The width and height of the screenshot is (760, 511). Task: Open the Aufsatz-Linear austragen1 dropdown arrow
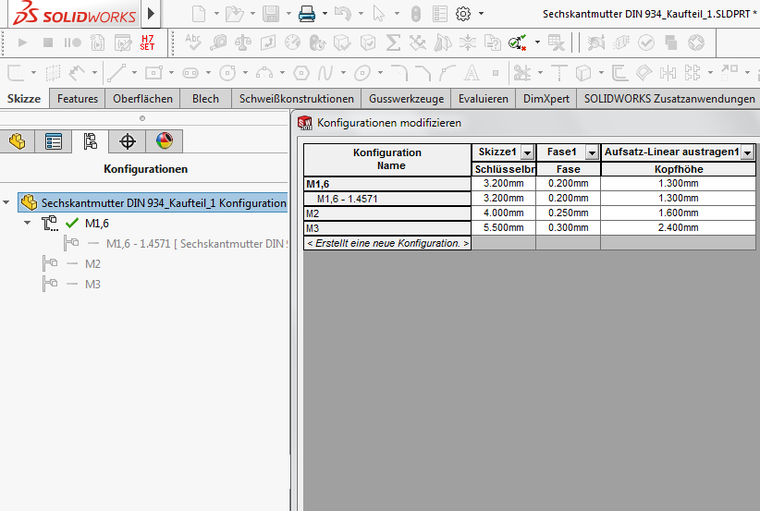(747, 153)
